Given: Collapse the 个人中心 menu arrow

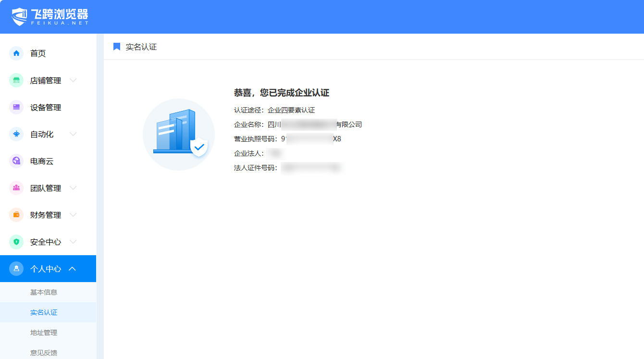Looking at the screenshot, I should pyautogui.click(x=73, y=269).
